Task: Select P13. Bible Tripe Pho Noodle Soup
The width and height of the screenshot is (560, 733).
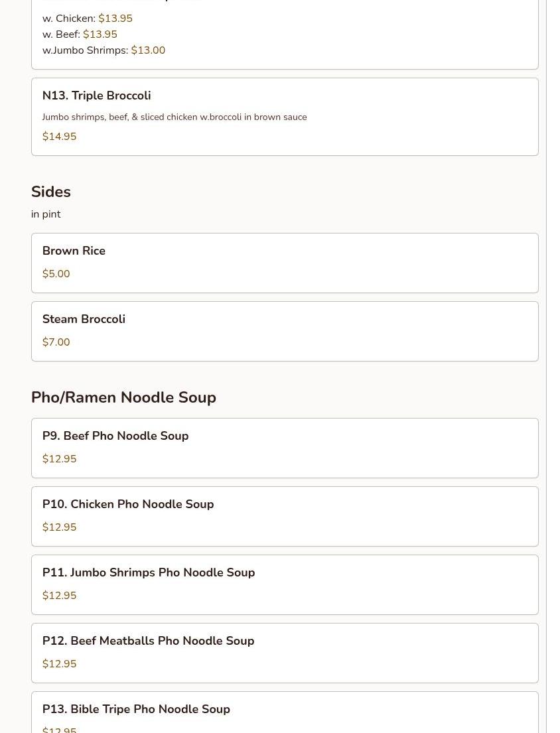Action: point(136,709)
